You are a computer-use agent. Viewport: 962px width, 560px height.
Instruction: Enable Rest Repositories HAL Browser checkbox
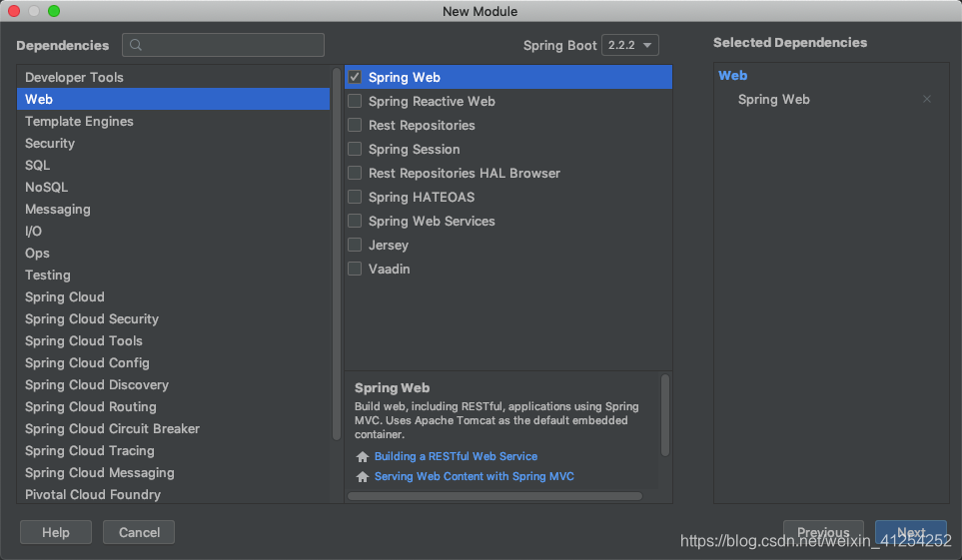(355, 173)
